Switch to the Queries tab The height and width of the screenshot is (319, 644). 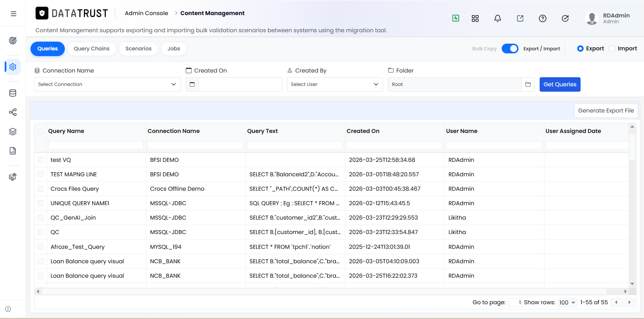tap(48, 49)
